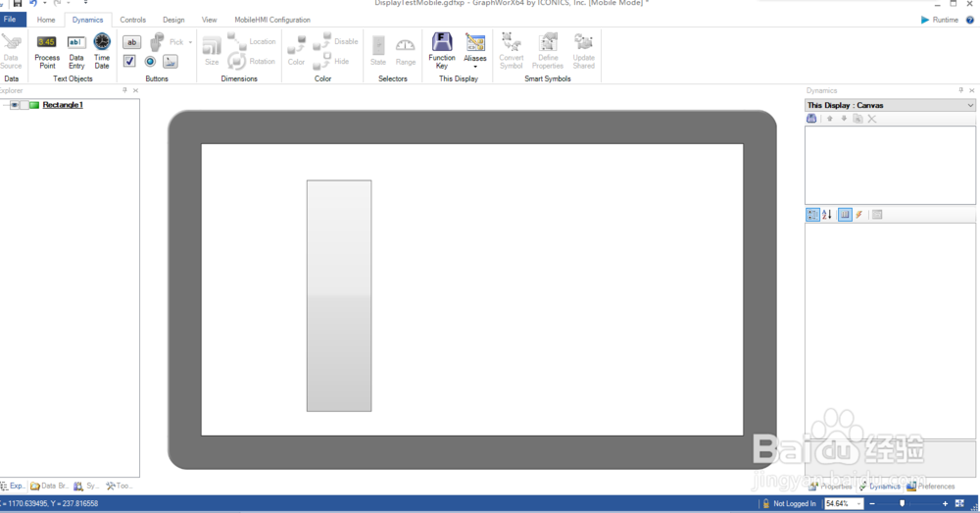This screenshot has width=980, height=513.
Task: Add the 'ab' button control
Action: click(x=131, y=42)
